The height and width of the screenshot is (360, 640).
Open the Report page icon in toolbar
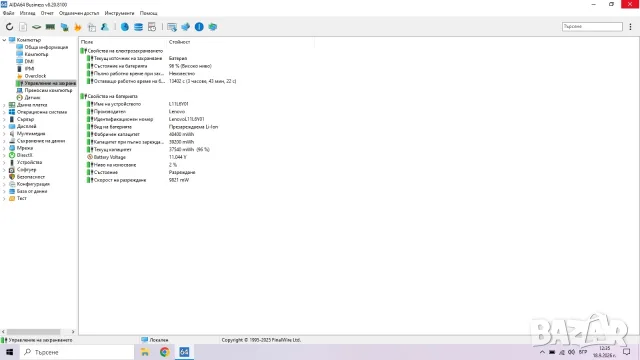click(23, 27)
